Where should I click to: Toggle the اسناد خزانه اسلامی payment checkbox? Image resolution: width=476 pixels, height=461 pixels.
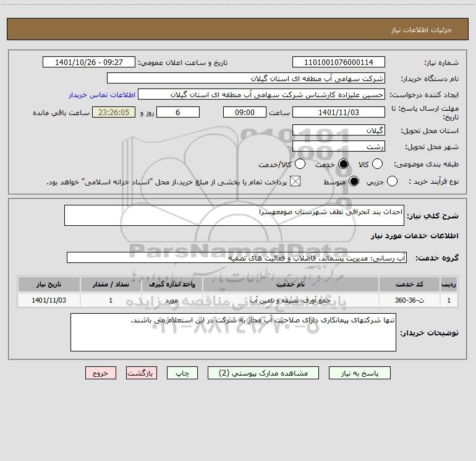coord(295,181)
